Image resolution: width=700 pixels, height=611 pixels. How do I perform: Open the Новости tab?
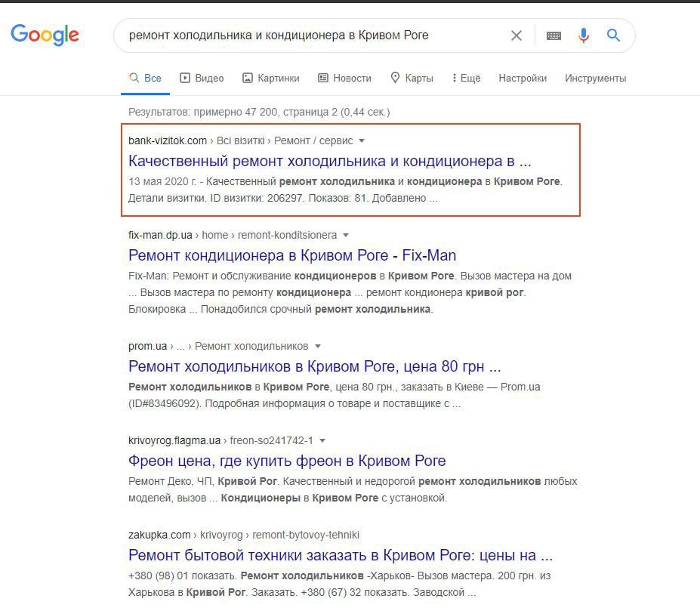click(344, 78)
